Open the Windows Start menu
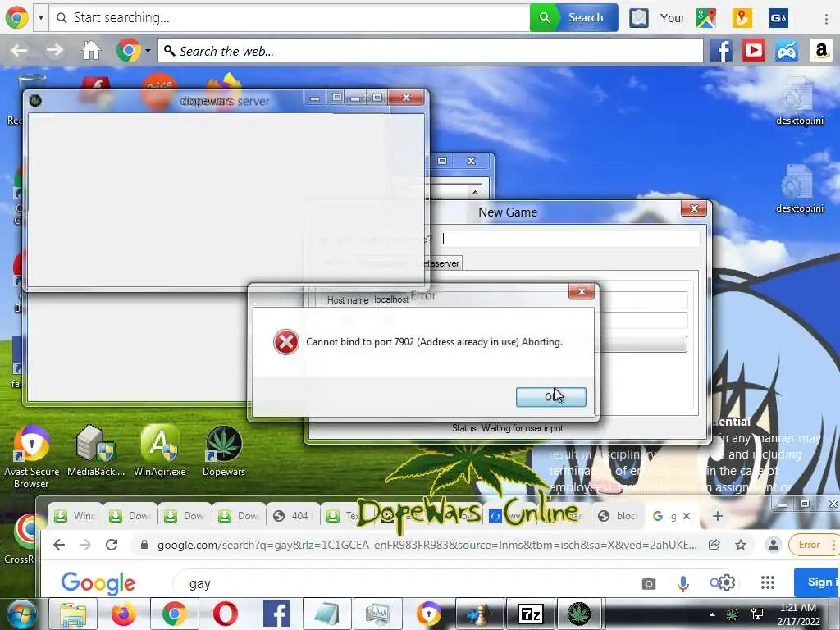The image size is (840, 630). pos(21,614)
